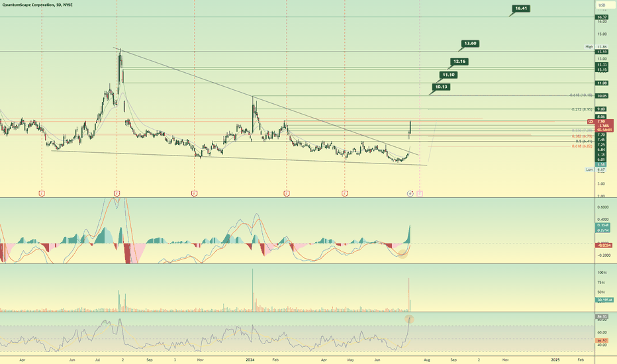Viewport: 617px width, 364px height.
Task: Click the Low 4.67 marker label
Action: coord(596,169)
